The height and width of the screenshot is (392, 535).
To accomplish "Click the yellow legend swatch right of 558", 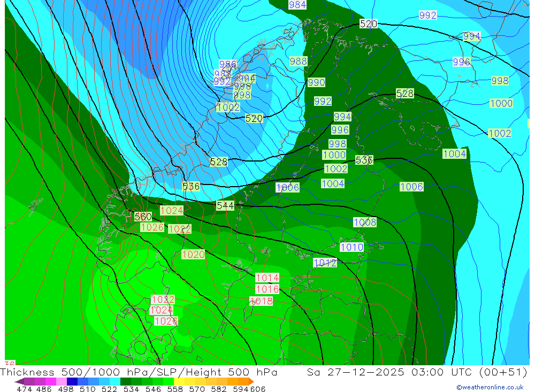I will pos(179,381).
